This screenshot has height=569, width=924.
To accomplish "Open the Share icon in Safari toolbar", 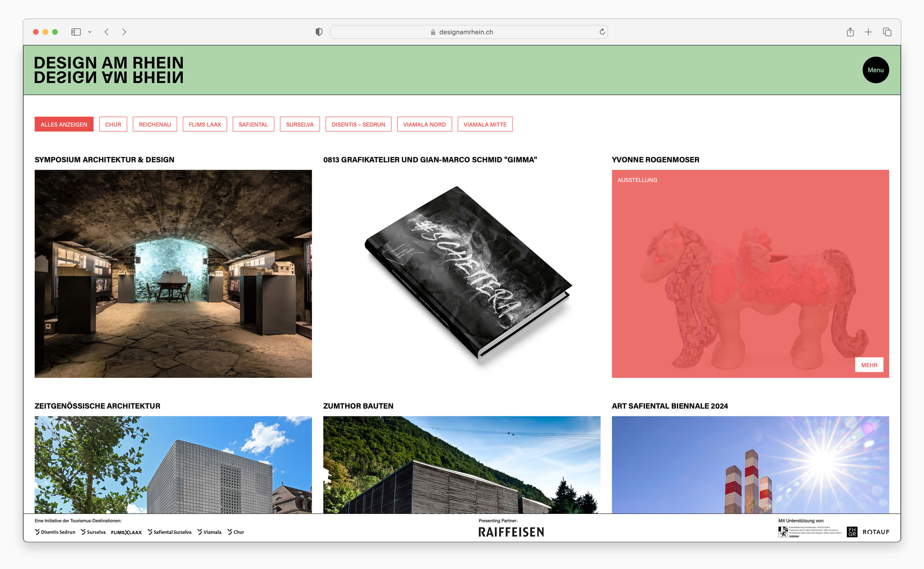I will point(850,32).
